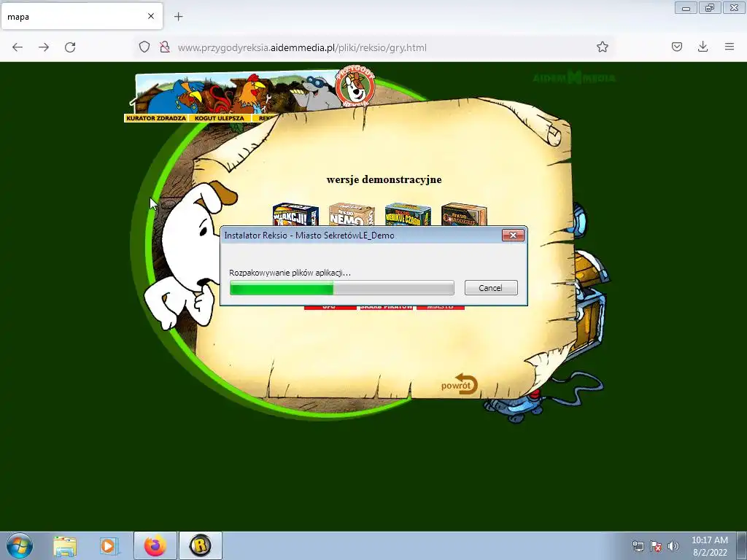Image resolution: width=747 pixels, height=560 pixels.
Task: Open the downloads panel
Action: (703, 47)
